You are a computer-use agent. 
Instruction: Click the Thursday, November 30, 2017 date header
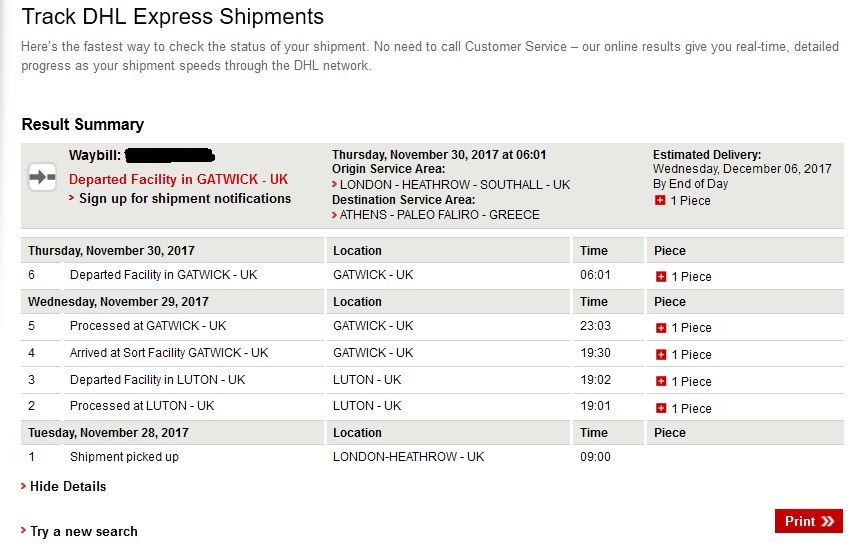pos(111,251)
